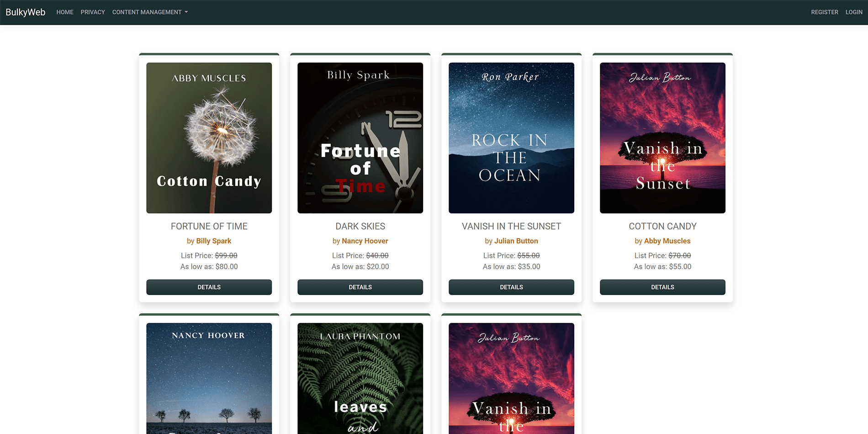
Task: Click the Login link in the navbar
Action: (854, 12)
